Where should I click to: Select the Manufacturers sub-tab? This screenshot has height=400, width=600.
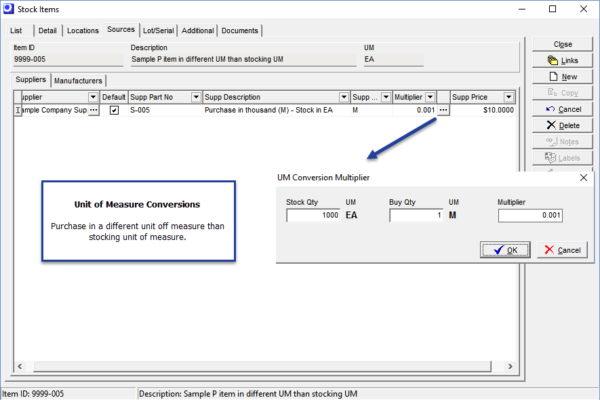click(x=78, y=81)
